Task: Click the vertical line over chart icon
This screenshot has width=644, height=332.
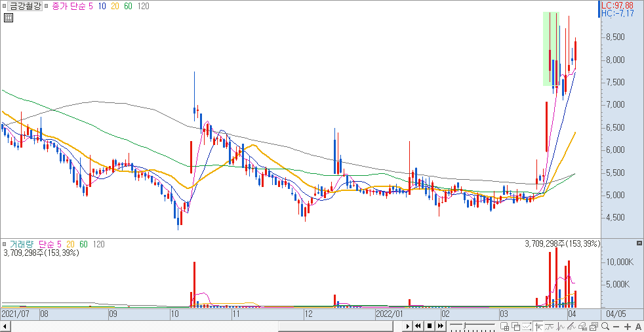Action: [560, 326]
